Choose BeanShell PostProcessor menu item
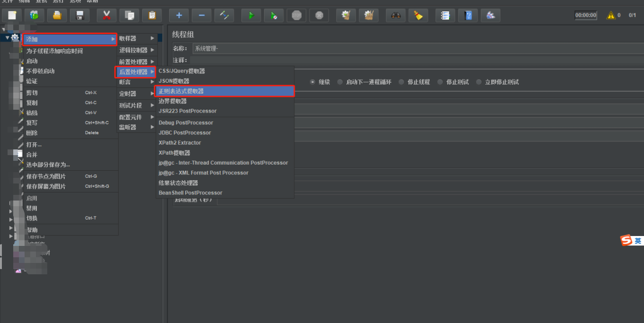The image size is (644, 323). pyautogui.click(x=225, y=193)
